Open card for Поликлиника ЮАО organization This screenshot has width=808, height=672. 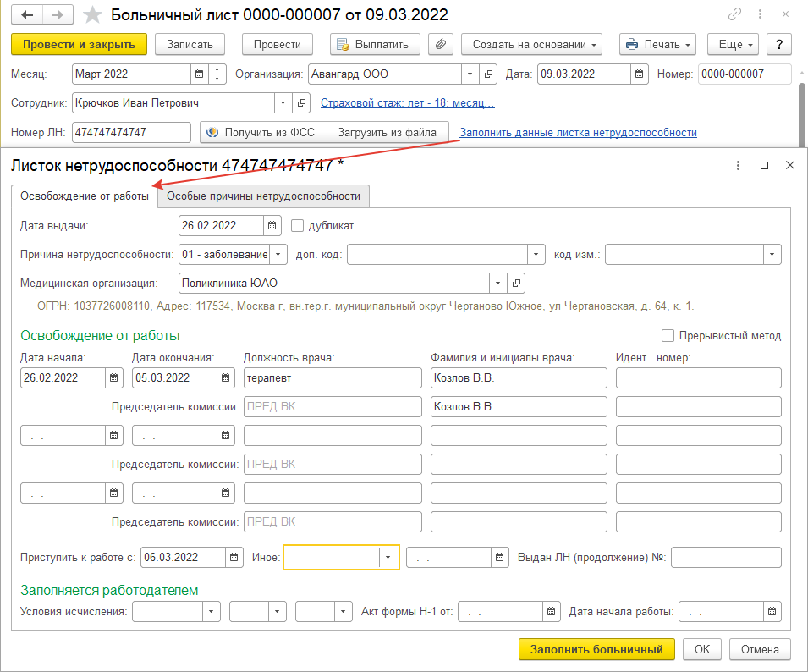[x=516, y=284]
